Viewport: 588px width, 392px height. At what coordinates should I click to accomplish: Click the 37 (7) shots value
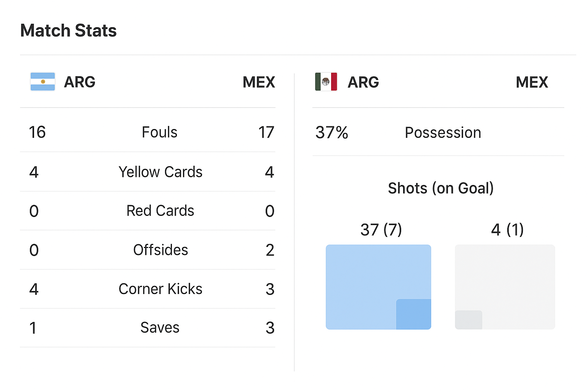point(381,230)
